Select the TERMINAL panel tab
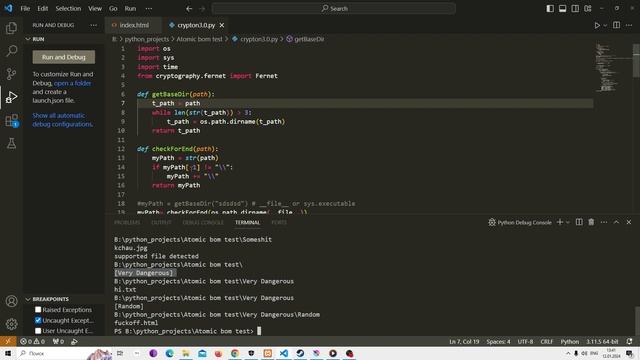 tap(247, 222)
